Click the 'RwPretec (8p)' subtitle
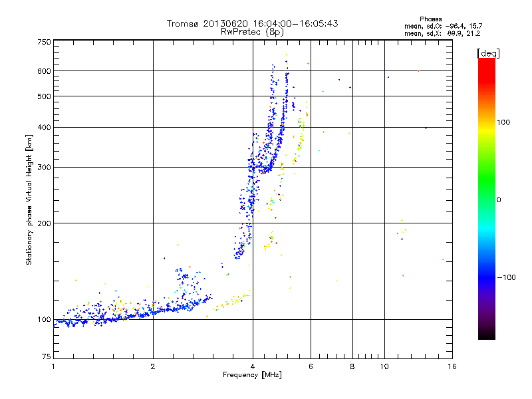The image size is (532, 399). (252, 32)
